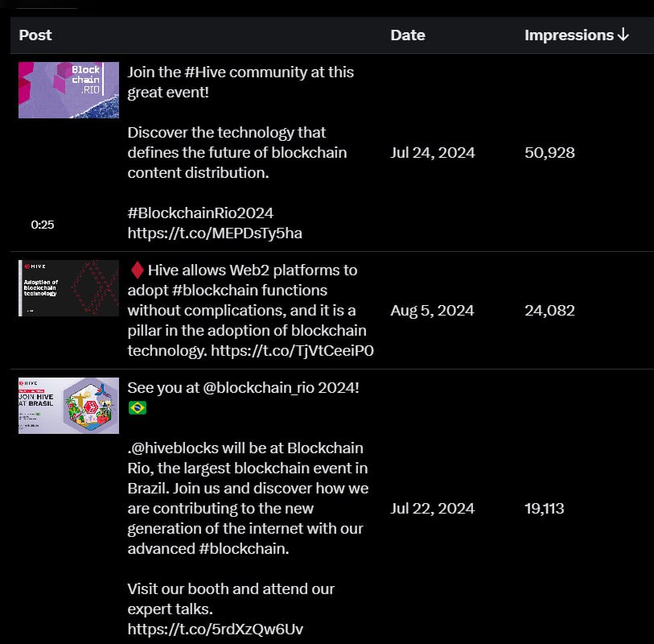The width and height of the screenshot is (654, 644).
Task: Open the Blockchain.RIO video thumbnail
Action: pyautogui.click(x=69, y=90)
